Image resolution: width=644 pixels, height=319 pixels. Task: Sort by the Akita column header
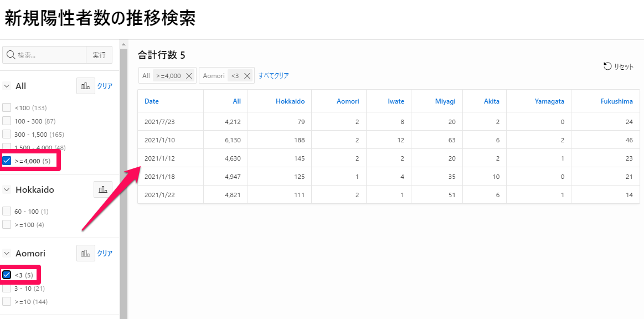tap(492, 101)
